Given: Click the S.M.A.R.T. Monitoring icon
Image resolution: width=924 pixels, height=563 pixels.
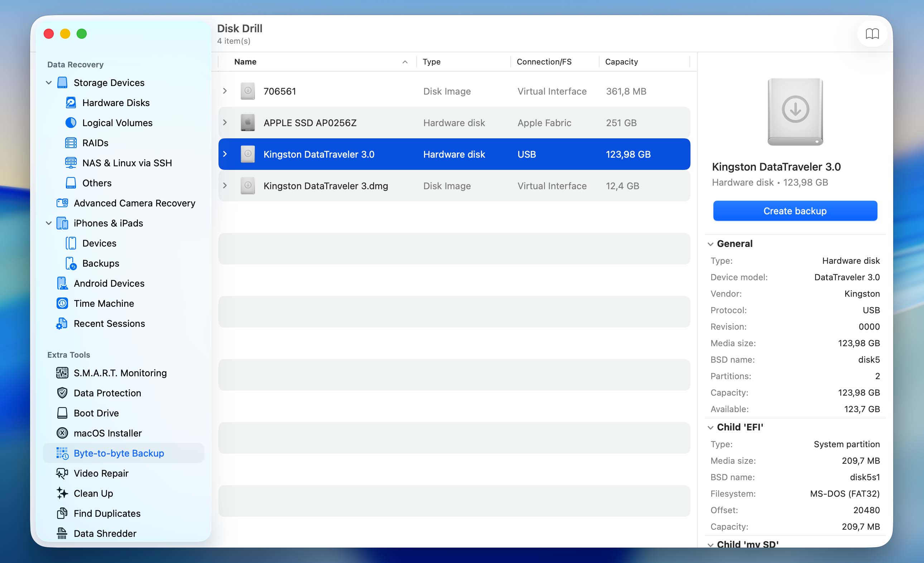Looking at the screenshot, I should click(x=62, y=373).
